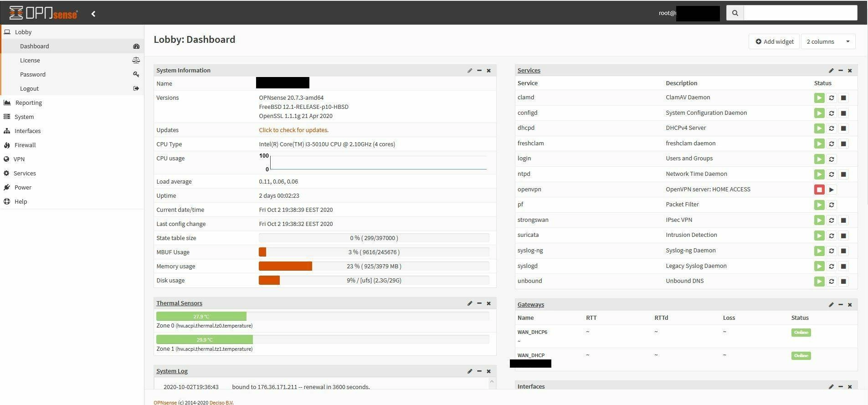The height and width of the screenshot is (405, 868).
Task: Click the search magnifier icon
Action: (735, 13)
